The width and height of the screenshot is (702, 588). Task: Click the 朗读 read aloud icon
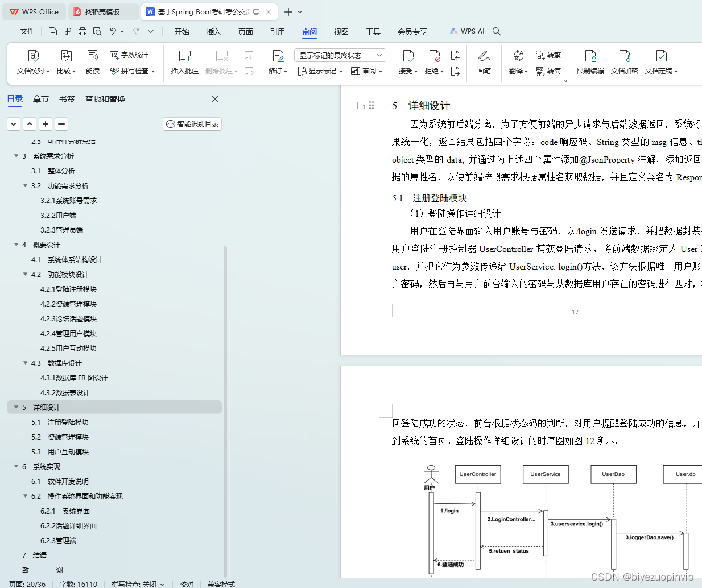tap(93, 56)
